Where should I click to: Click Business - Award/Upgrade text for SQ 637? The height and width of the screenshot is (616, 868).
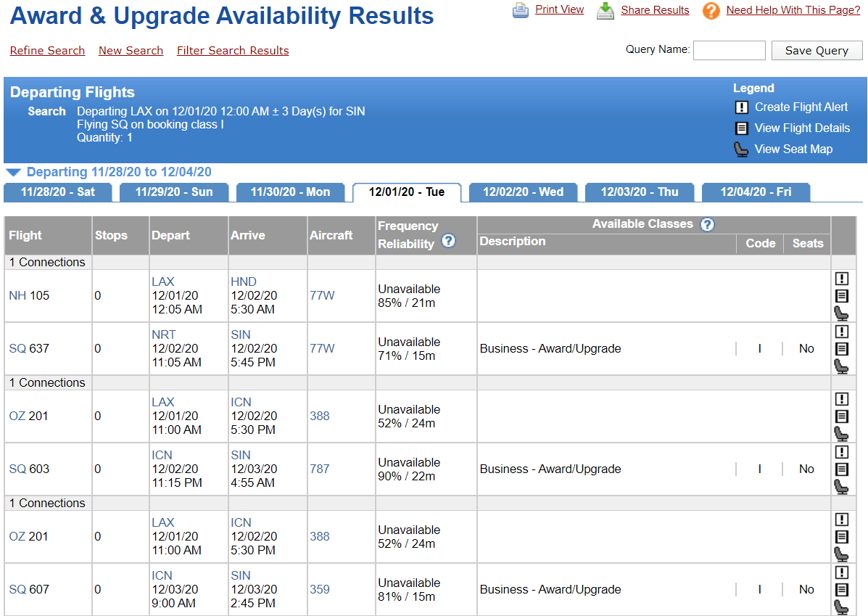click(550, 349)
